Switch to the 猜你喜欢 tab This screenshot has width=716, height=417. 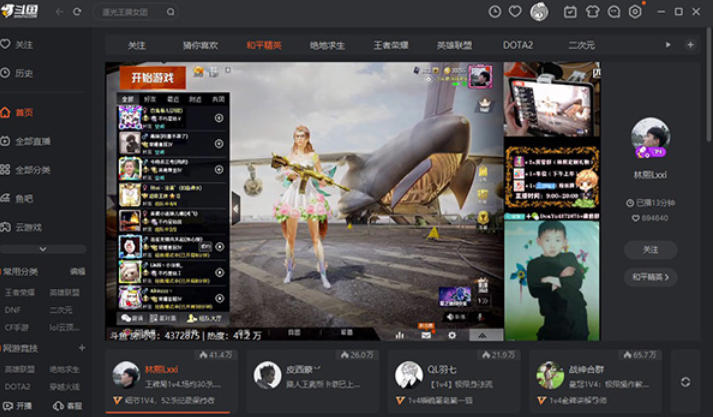(x=200, y=45)
